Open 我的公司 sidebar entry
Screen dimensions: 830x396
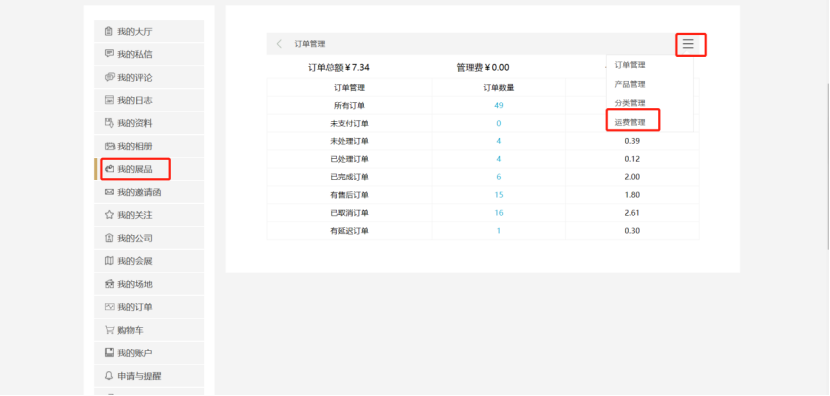pos(149,238)
